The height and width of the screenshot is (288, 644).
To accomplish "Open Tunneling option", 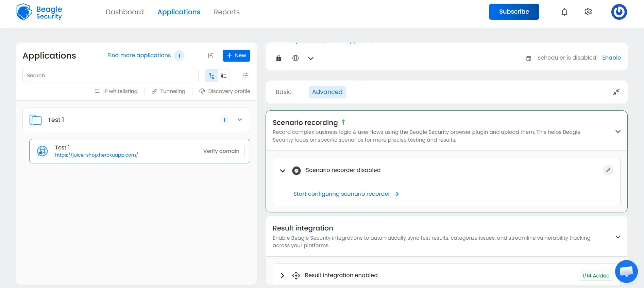I will tap(168, 91).
